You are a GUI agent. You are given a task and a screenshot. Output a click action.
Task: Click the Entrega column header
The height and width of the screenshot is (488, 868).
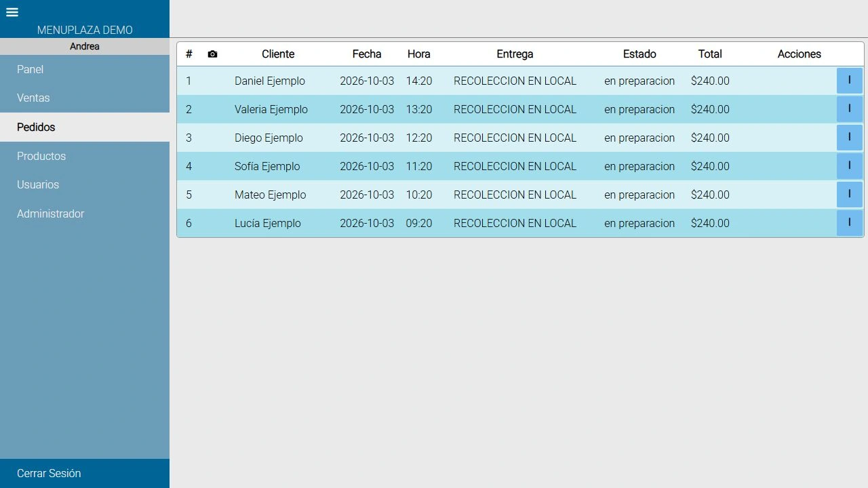point(515,54)
